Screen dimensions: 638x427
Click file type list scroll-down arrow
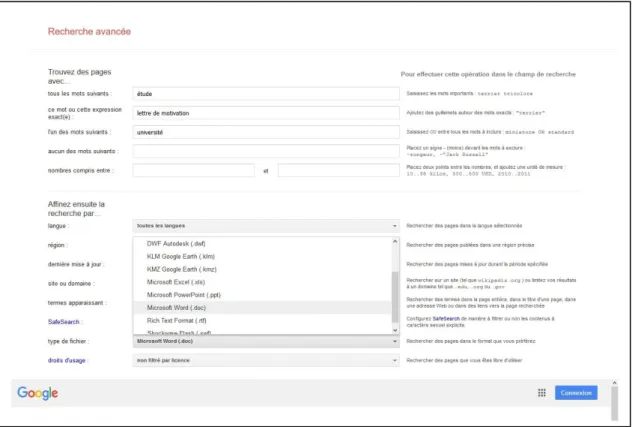[395, 330]
